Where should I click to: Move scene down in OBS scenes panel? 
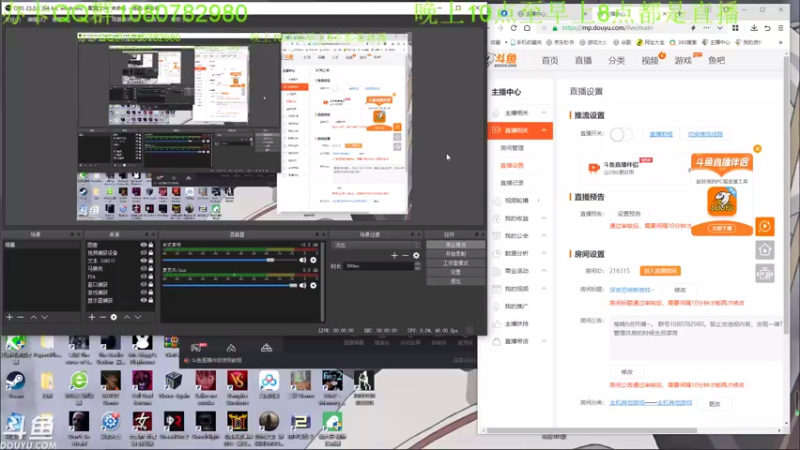click(44, 317)
